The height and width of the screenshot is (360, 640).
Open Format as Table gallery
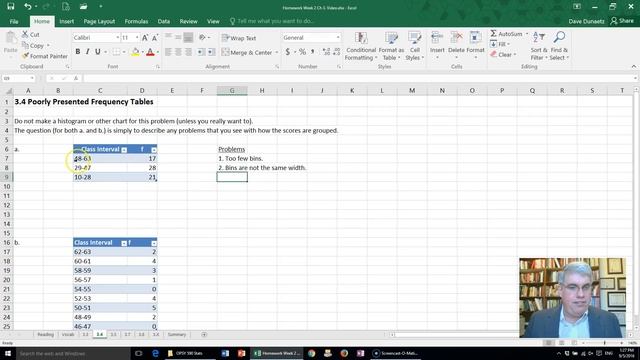pyautogui.click(x=391, y=46)
